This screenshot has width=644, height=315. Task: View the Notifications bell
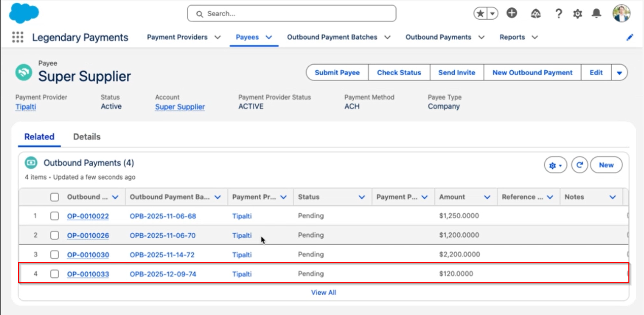pyautogui.click(x=596, y=14)
